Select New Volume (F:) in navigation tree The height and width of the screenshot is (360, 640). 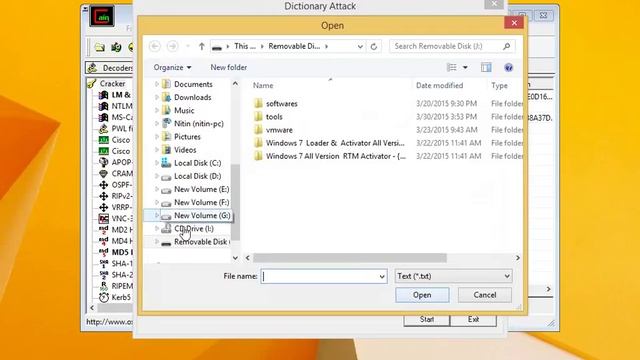click(201, 202)
